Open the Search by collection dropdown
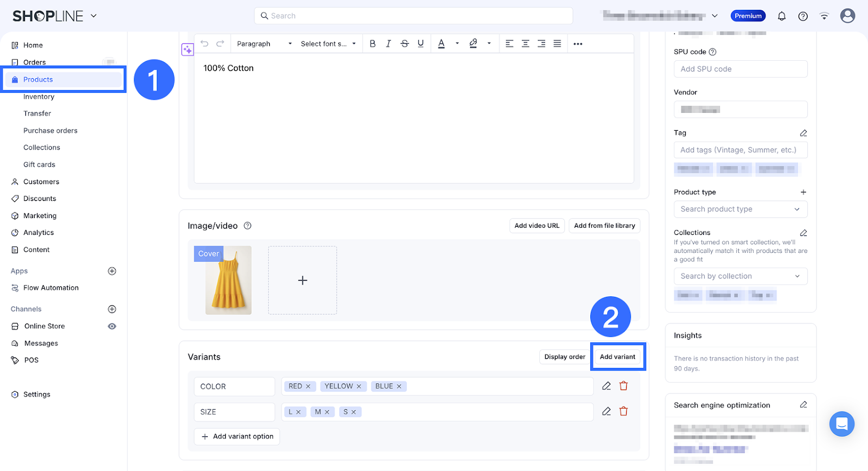Screen dimensions: 868x471 click(740, 276)
